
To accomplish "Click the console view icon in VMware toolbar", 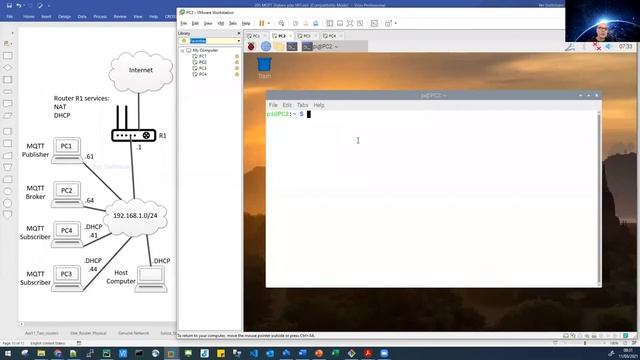I will (374, 23).
